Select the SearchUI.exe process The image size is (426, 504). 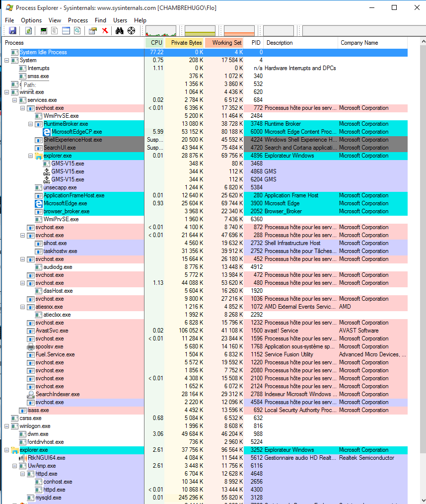(x=205, y=148)
